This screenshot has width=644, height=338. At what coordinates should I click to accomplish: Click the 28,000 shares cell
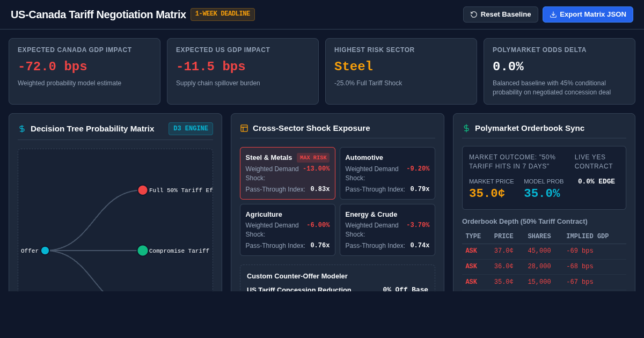click(x=539, y=267)
